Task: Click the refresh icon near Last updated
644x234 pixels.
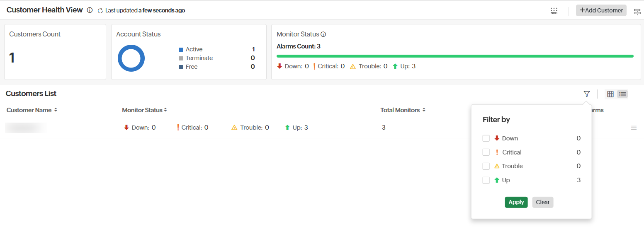Action: click(x=100, y=11)
